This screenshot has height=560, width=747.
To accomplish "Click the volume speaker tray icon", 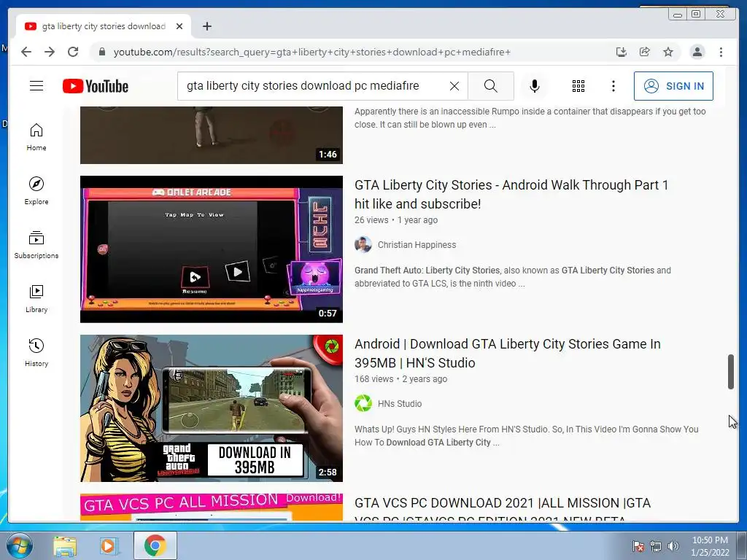I will (x=673, y=546).
